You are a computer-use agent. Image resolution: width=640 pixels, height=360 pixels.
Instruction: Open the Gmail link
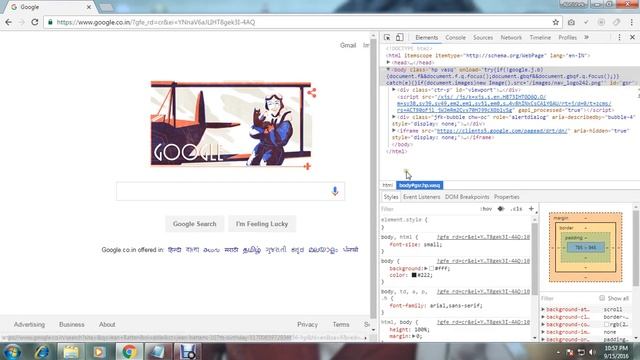coord(348,45)
